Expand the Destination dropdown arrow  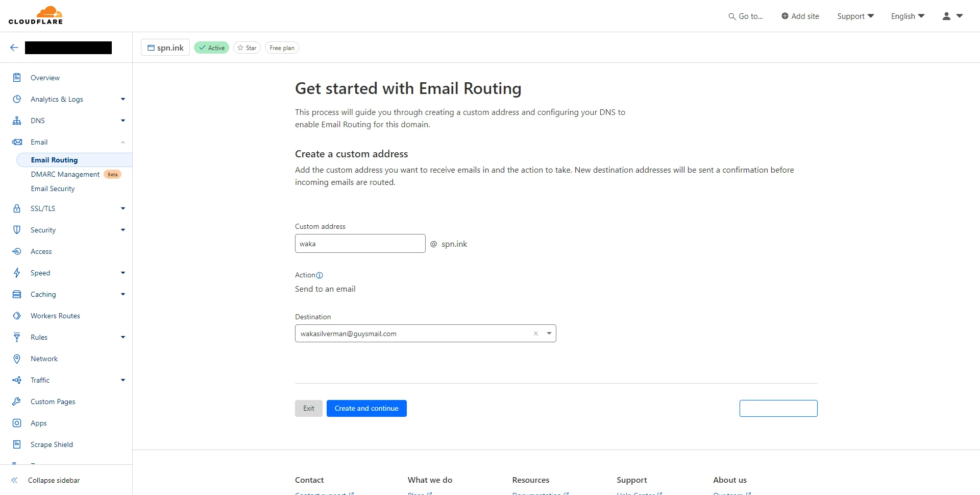pos(549,334)
